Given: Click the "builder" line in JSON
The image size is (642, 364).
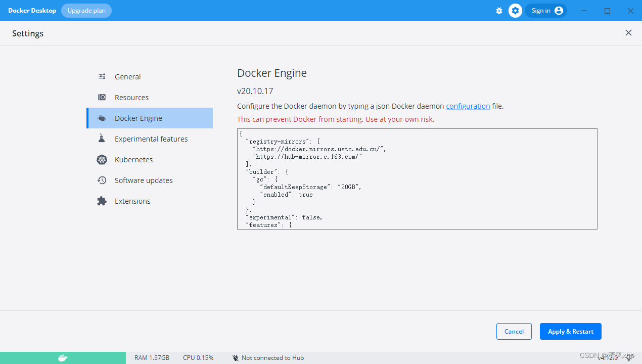Looking at the screenshot, I should point(267,172).
